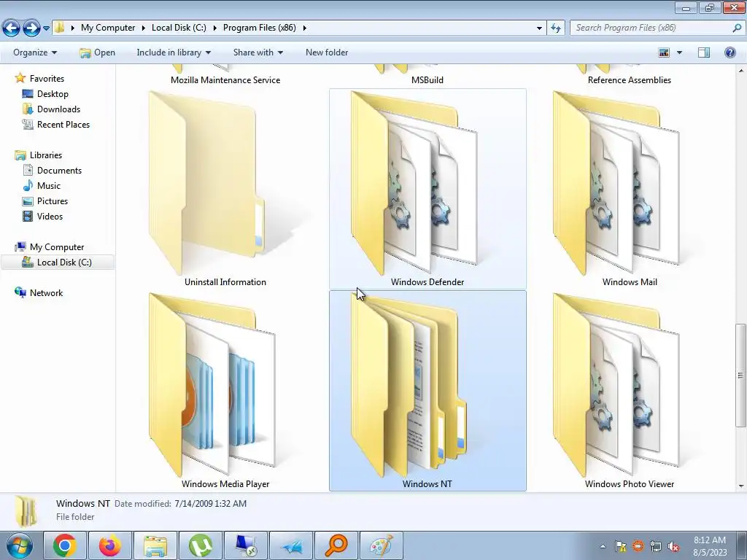
Task: Launch Firefox from the taskbar
Action: (x=110, y=545)
